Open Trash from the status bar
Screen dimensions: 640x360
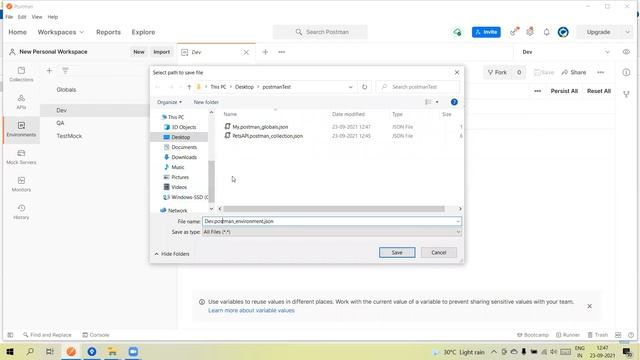[598, 335]
